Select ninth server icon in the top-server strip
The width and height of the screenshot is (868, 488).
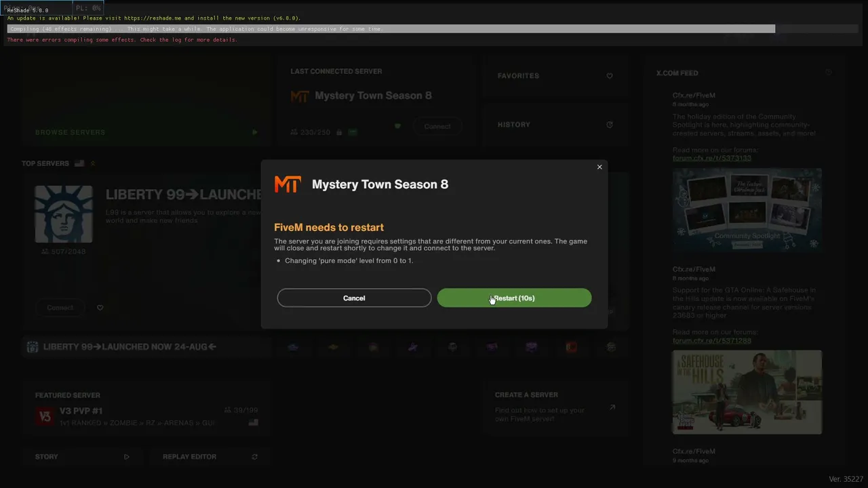click(612, 347)
